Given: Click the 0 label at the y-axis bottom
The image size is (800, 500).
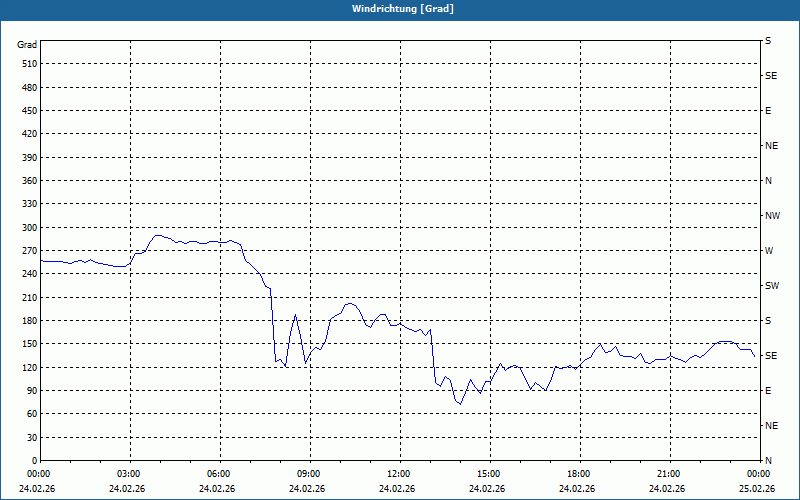Looking at the screenshot, I should point(33,461).
